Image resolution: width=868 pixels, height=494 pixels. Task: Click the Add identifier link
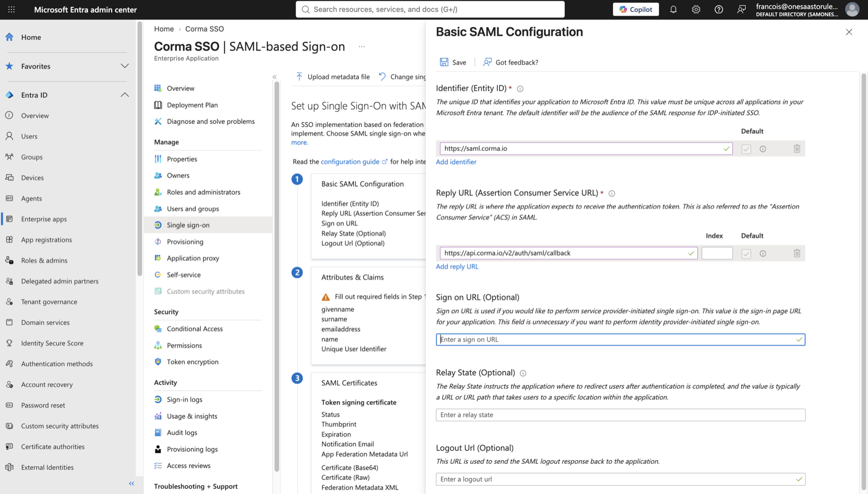[x=456, y=162]
